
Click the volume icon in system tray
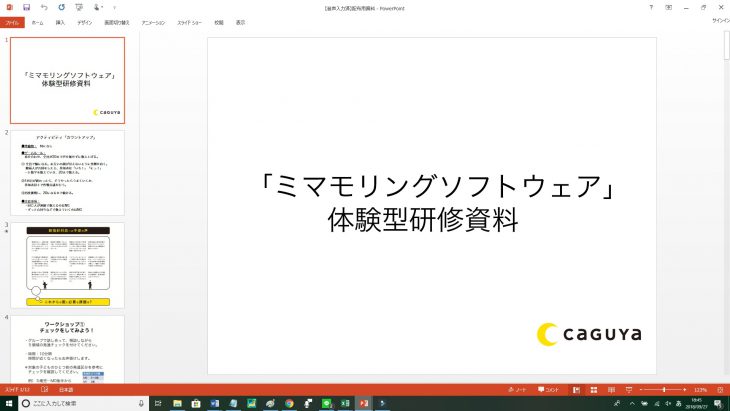click(668, 403)
